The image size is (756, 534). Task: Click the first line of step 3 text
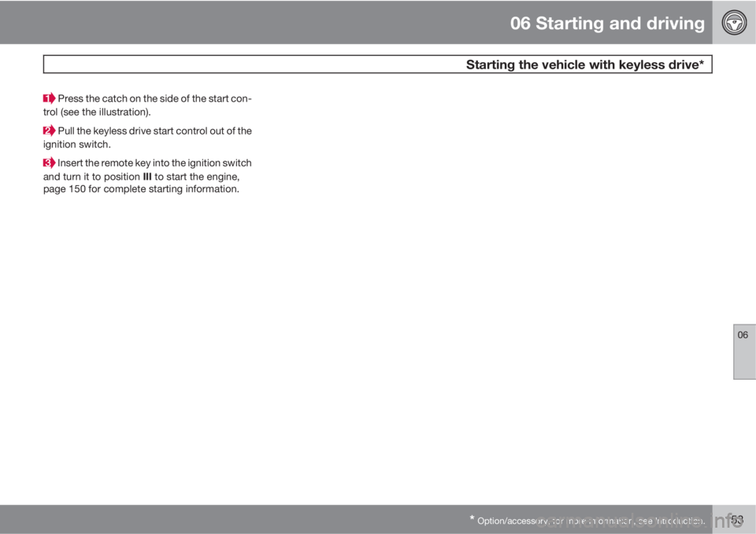click(x=155, y=163)
